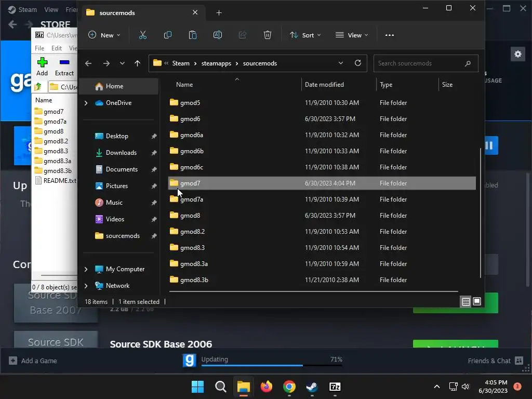Open the Steam menu in Steam window
Image resolution: width=532 pixels, height=399 pixels.
28,9
